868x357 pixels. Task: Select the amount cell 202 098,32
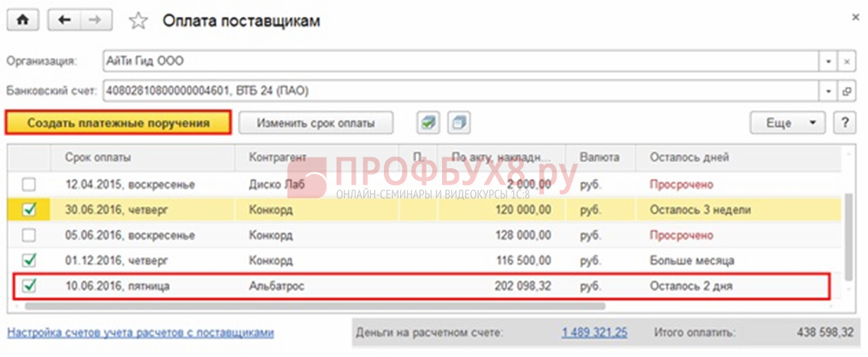coord(502,286)
